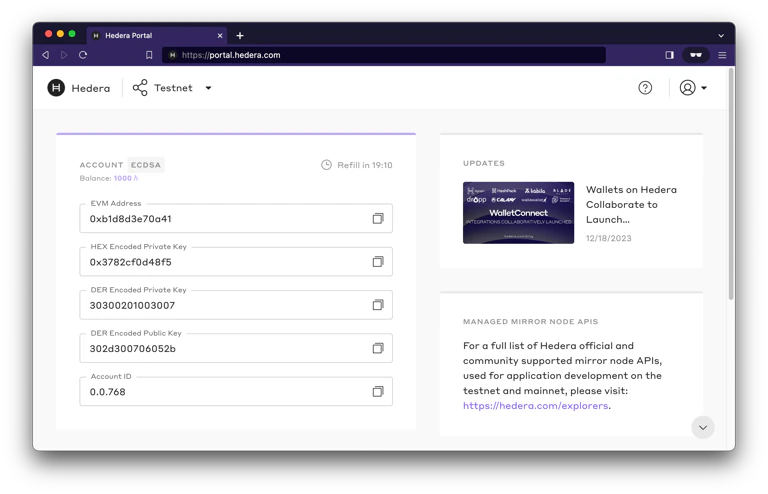The width and height of the screenshot is (768, 494).
Task: Expand the Testnet network dropdown arrow
Action: click(x=208, y=88)
